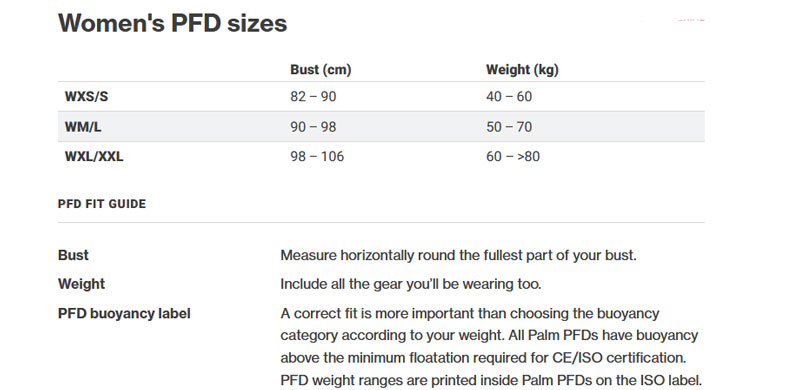800x390 pixels.
Task: Select the 98 – 106 bust value
Action: coord(317,156)
